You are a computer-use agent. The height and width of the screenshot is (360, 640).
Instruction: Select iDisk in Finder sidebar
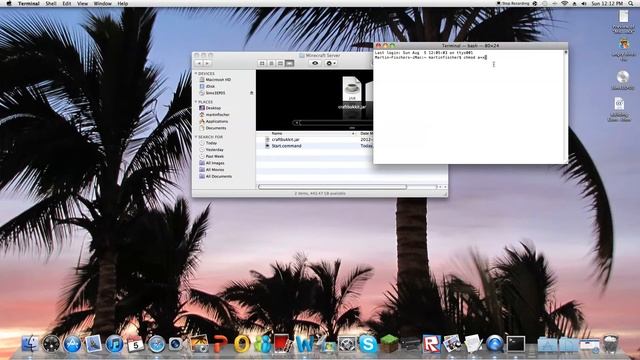click(x=210, y=86)
